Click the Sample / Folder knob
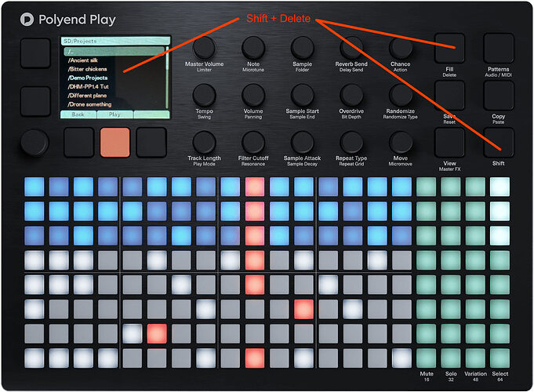 [303, 48]
